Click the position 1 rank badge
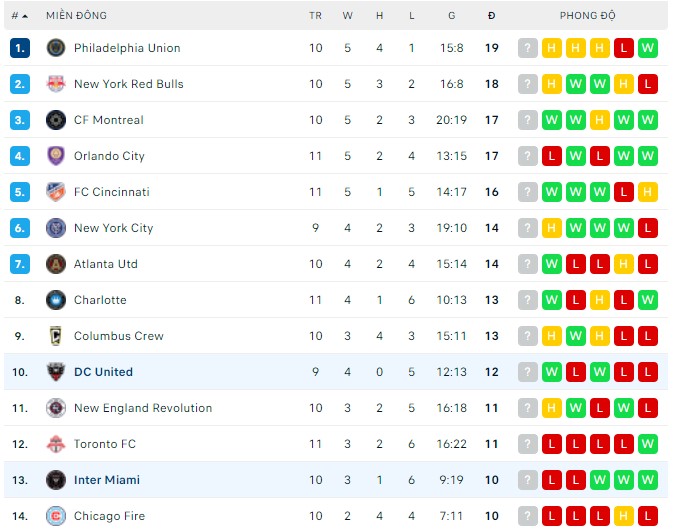This screenshot has height=532, width=678. click(x=21, y=48)
